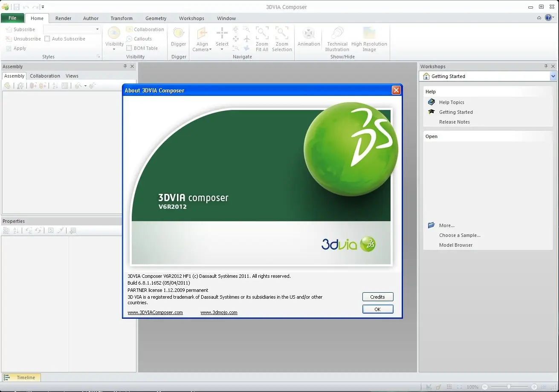Viewport: 559px width, 392px height.
Task: Click the zoom slider in status bar
Action: [509, 387]
